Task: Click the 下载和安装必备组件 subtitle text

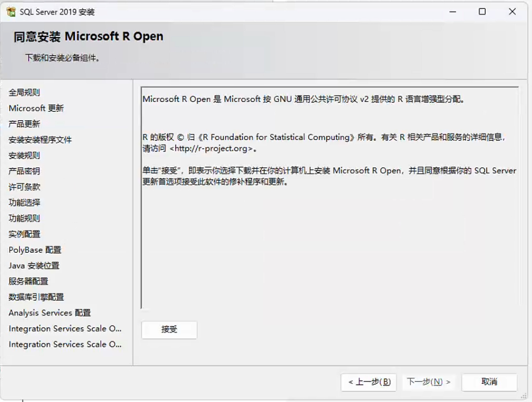Action: [62, 58]
